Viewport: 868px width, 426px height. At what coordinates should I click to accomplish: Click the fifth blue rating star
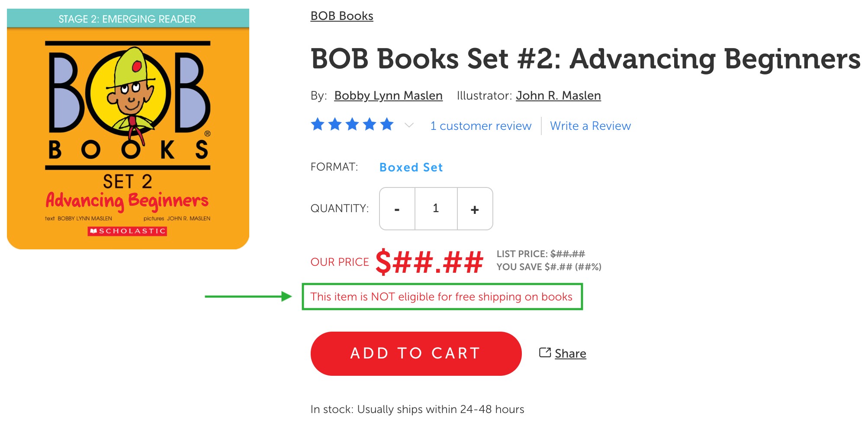(387, 125)
